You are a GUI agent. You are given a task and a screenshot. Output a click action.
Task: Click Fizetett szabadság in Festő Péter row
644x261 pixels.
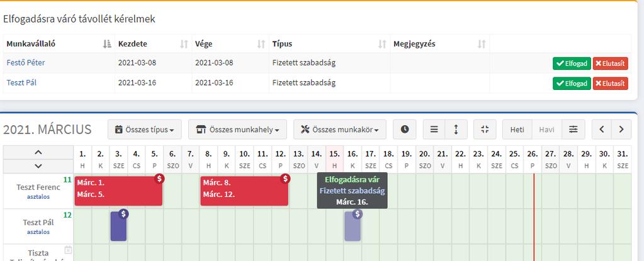[304, 63]
